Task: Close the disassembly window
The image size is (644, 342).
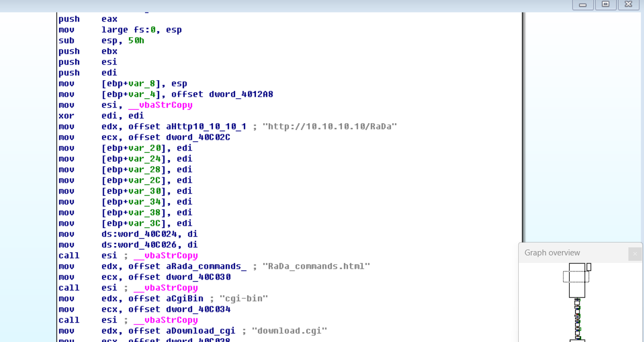Action: pos(628,4)
